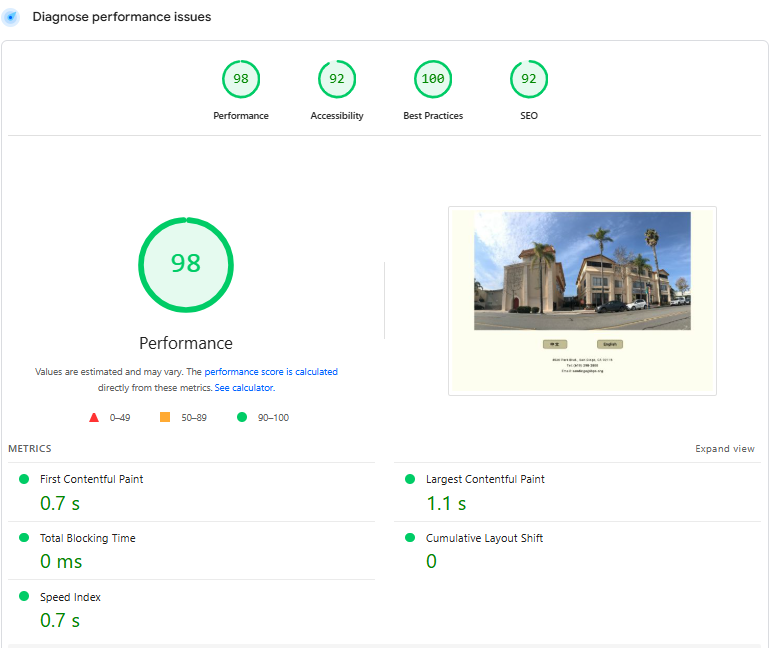Click the orange square 50–89 legend icon
The width and height of the screenshot is (772, 648).
coord(165,417)
